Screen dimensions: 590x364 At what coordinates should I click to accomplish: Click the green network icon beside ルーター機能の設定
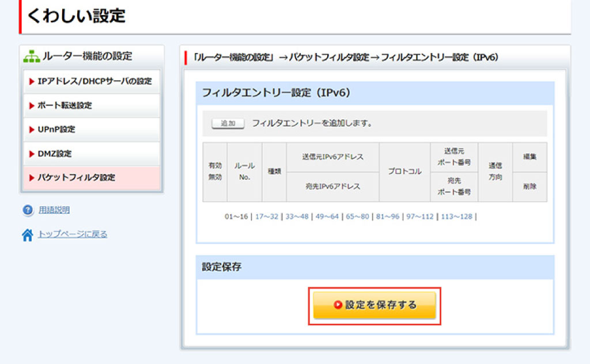(x=31, y=56)
